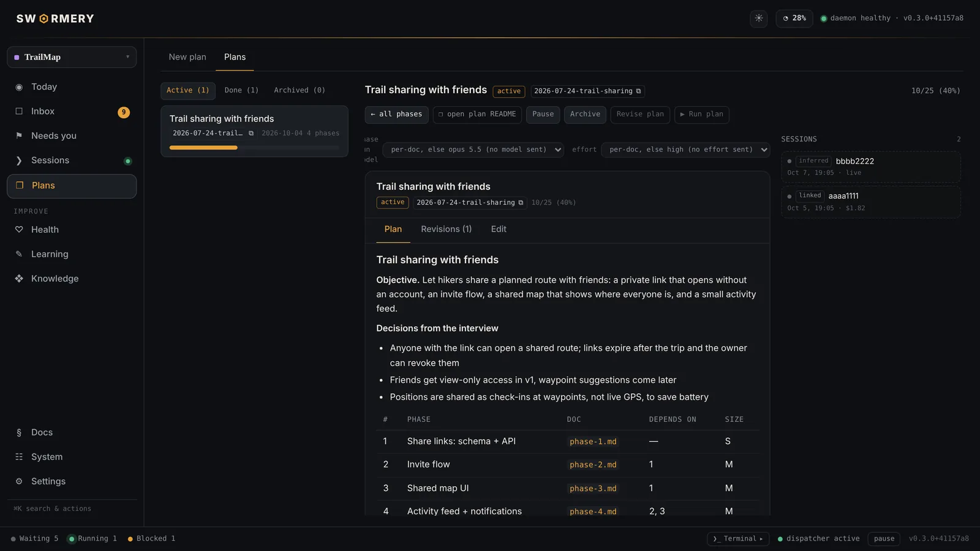Click the 28% usage indicator
This screenshot has width=980, height=551.
pyautogui.click(x=794, y=18)
